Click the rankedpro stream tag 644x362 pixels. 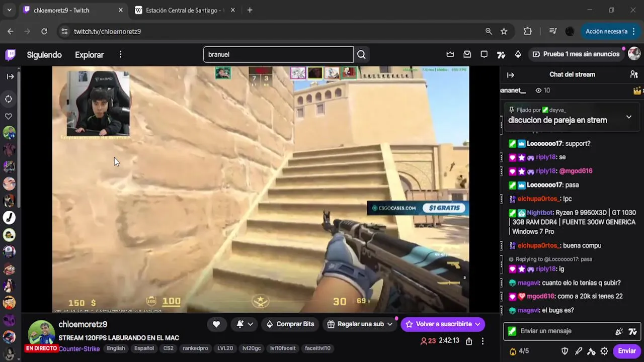pos(195,348)
